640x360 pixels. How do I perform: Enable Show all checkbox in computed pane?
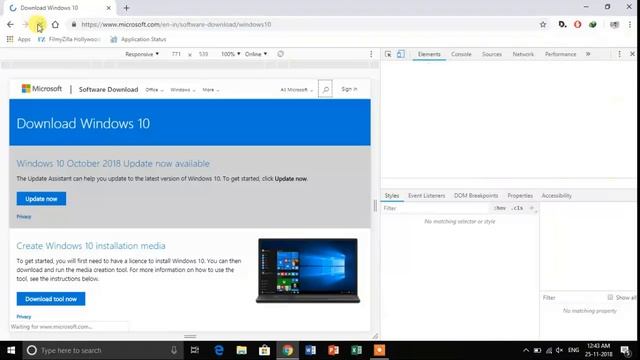coord(610,298)
